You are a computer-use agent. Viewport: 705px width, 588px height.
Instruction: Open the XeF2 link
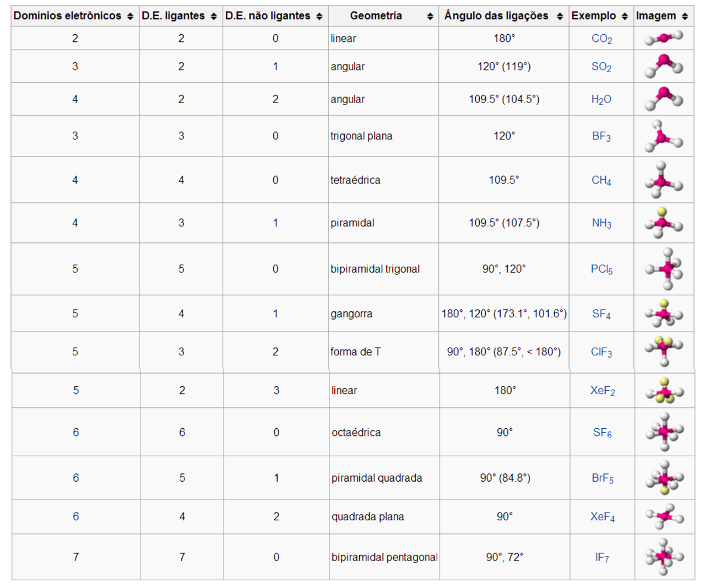603,391
